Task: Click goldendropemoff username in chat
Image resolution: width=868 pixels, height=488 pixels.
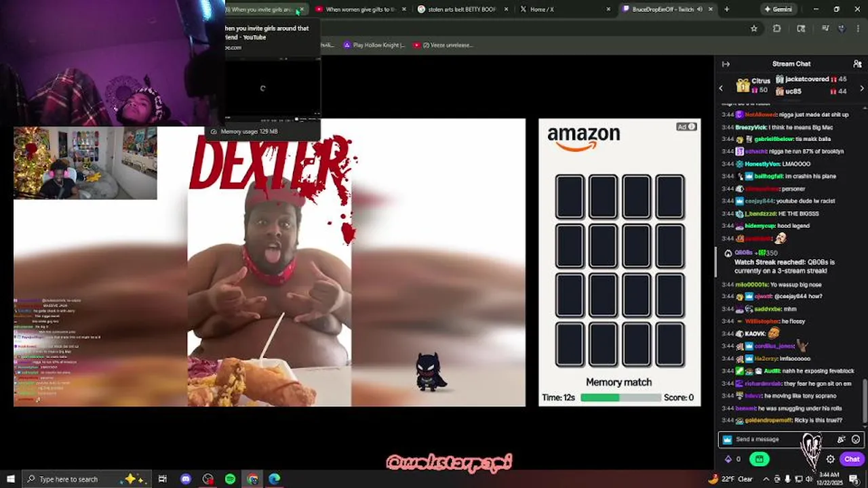Action: click(x=769, y=420)
